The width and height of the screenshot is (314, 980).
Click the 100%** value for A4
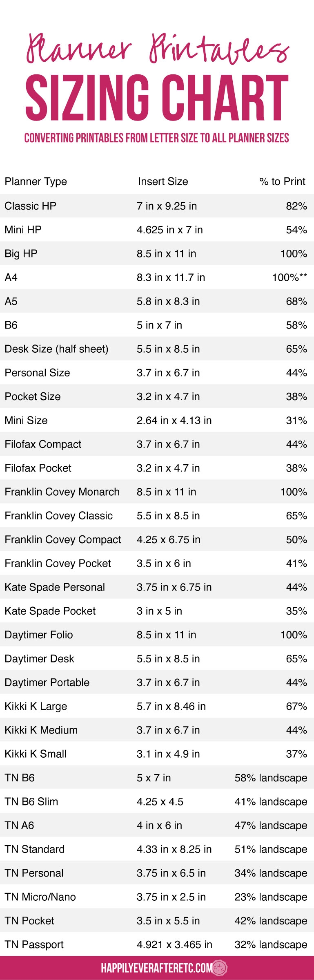[x=290, y=277]
